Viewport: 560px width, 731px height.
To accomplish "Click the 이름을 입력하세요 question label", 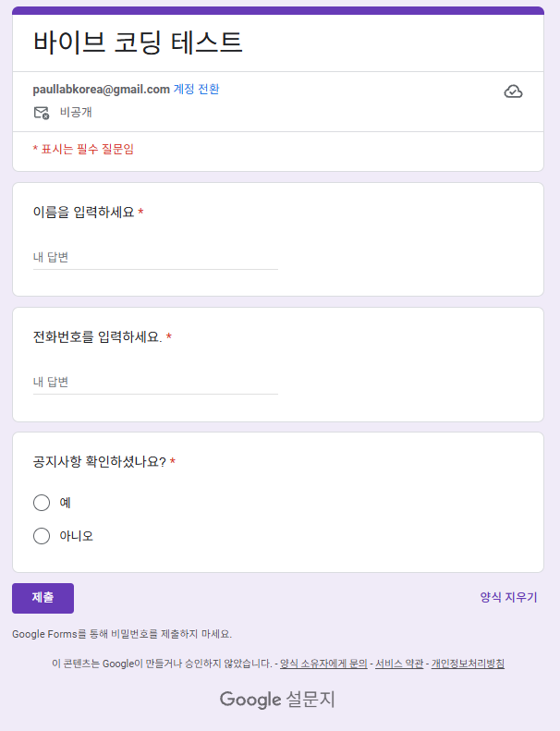I will coord(83,213).
